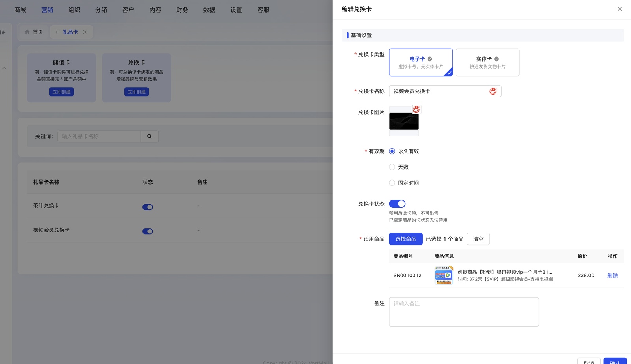Click the search magnifier icon button

click(149, 136)
